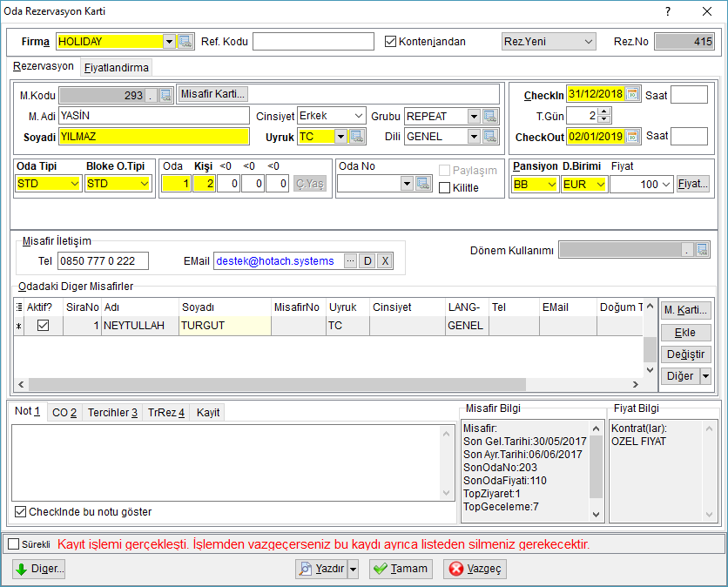This screenshot has width=728, height=587.
Task: Open the Rez.Yeni status dropdown
Action: coord(588,41)
